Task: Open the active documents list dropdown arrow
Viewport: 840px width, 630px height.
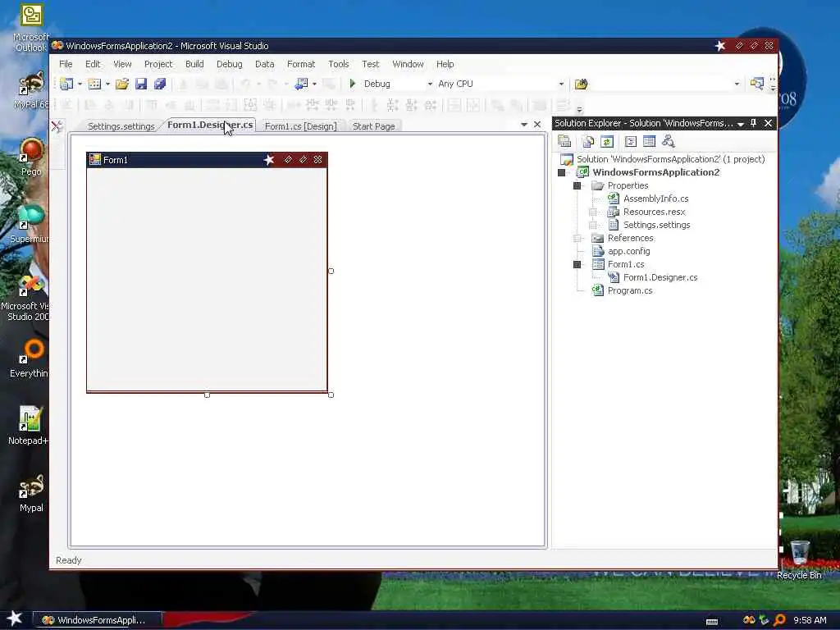Action: tap(524, 125)
